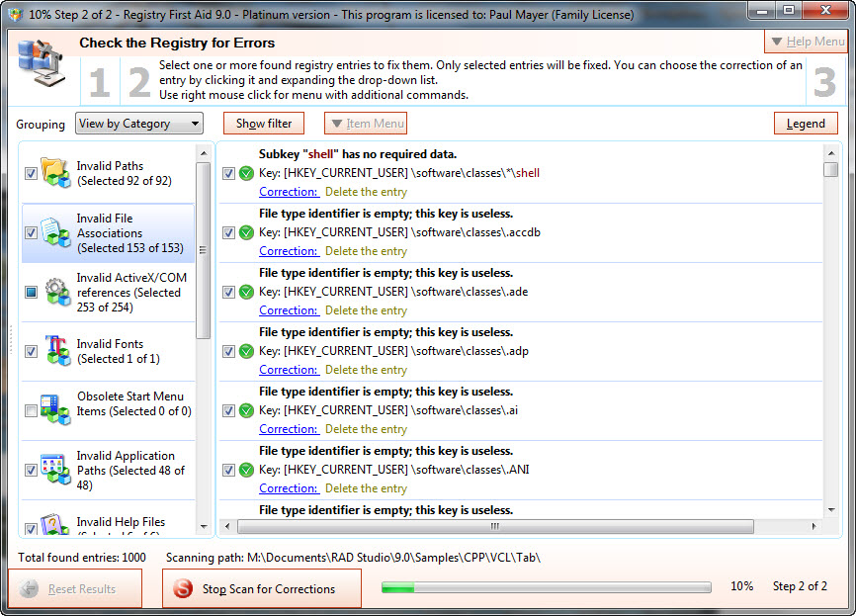Click results list scroll down arrow

click(x=831, y=510)
